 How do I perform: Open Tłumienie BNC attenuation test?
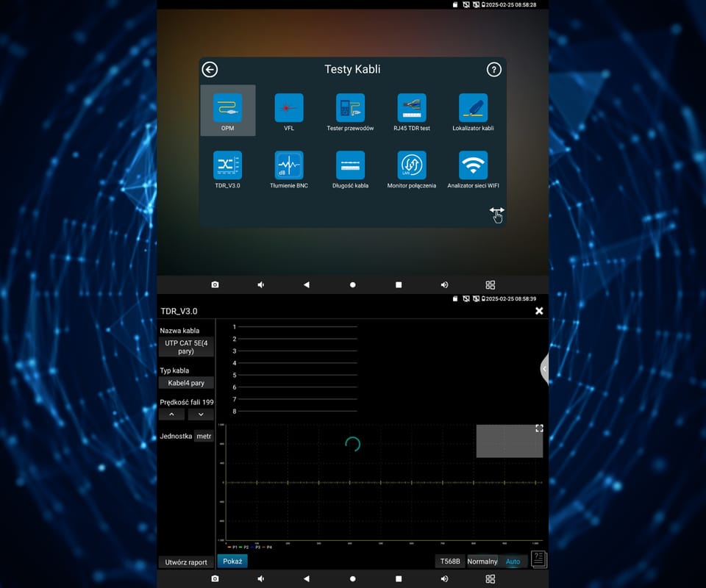(x=289, y=165)
